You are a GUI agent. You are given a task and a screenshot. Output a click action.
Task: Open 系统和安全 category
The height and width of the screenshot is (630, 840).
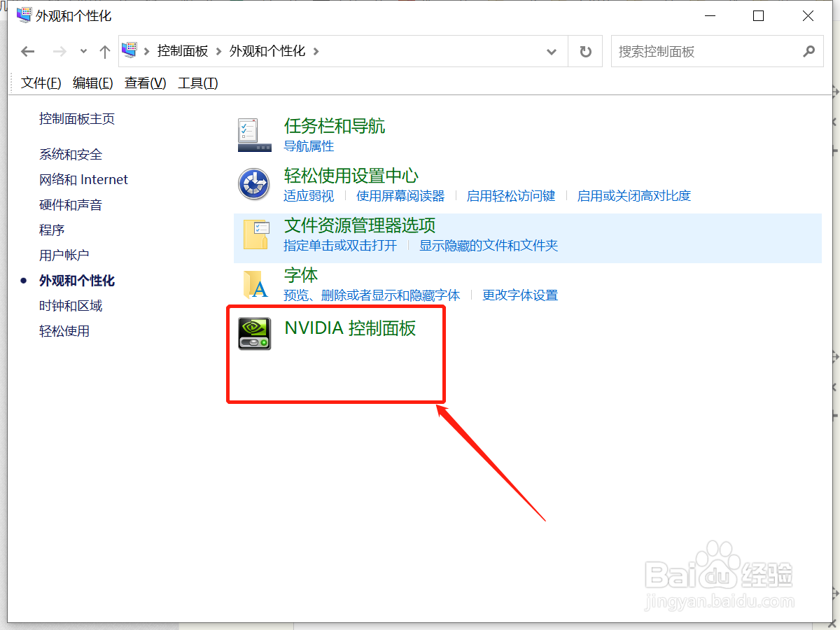pyautogui.click(x=71, y=155)
